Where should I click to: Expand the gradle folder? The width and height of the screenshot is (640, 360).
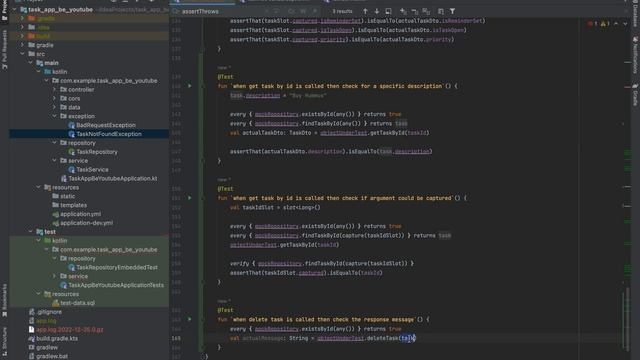22,45
